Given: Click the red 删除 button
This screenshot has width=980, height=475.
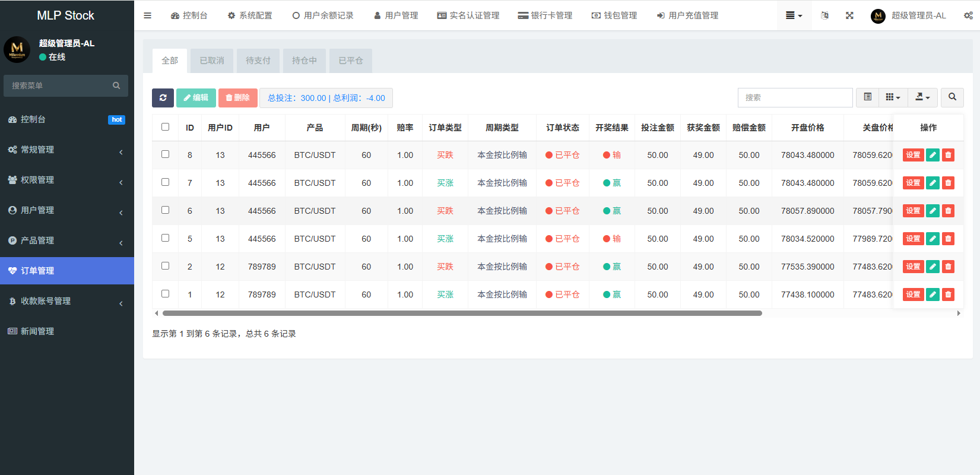Looking at the screenshot, I should pyautogui.click(x=238, y=98).
